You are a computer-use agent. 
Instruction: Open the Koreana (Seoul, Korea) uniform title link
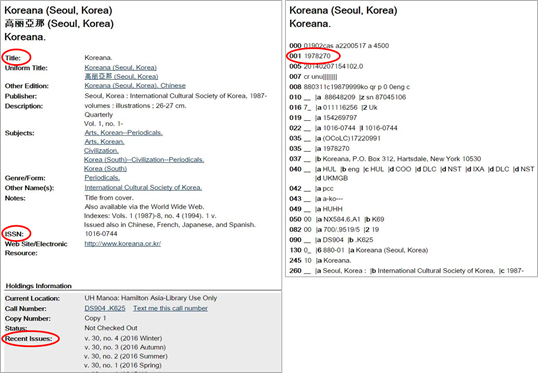pos(120,68)
